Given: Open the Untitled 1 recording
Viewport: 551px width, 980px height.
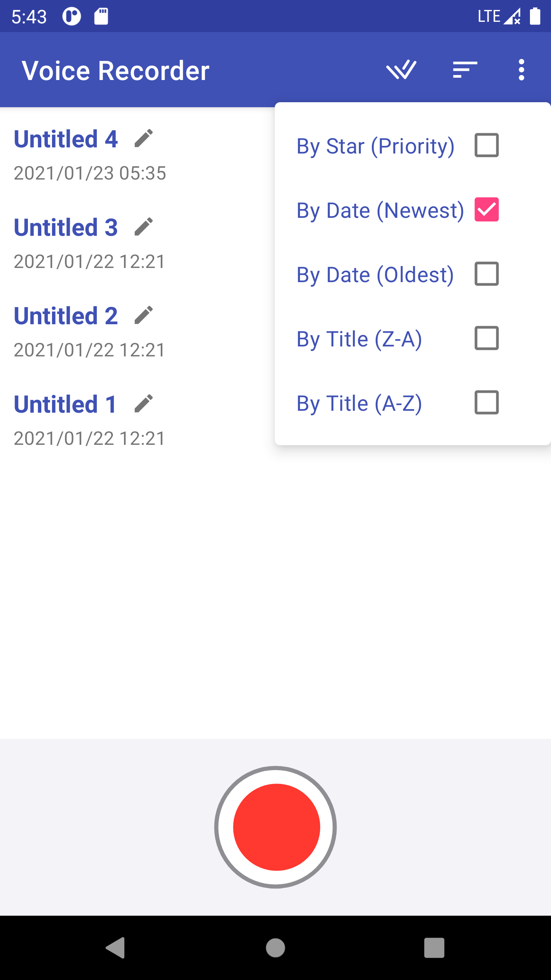Looking at the screenshot, I should 65,404.
